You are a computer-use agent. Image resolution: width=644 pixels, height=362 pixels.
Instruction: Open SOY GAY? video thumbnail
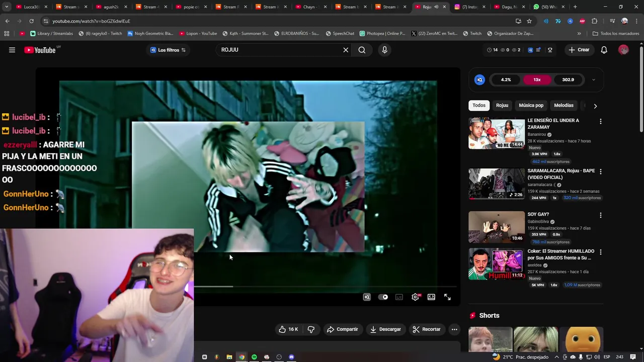[x=497, y=227]
